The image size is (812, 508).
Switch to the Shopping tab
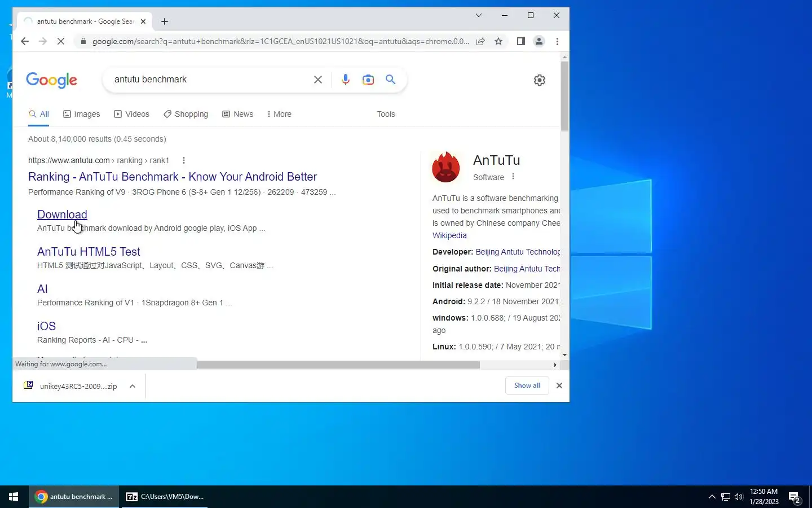point(186,114)
